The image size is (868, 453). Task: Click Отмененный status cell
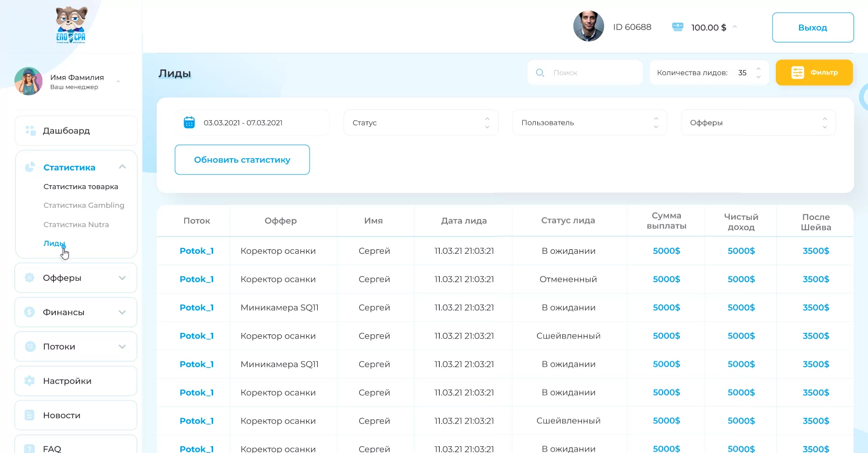(568, 279)
